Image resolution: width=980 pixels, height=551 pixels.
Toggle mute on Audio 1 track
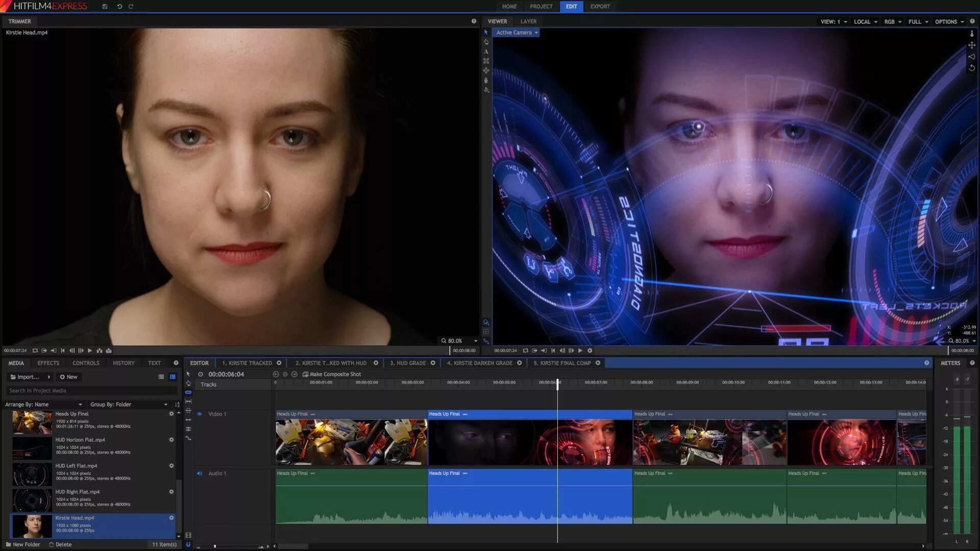[x=199, y=473]
